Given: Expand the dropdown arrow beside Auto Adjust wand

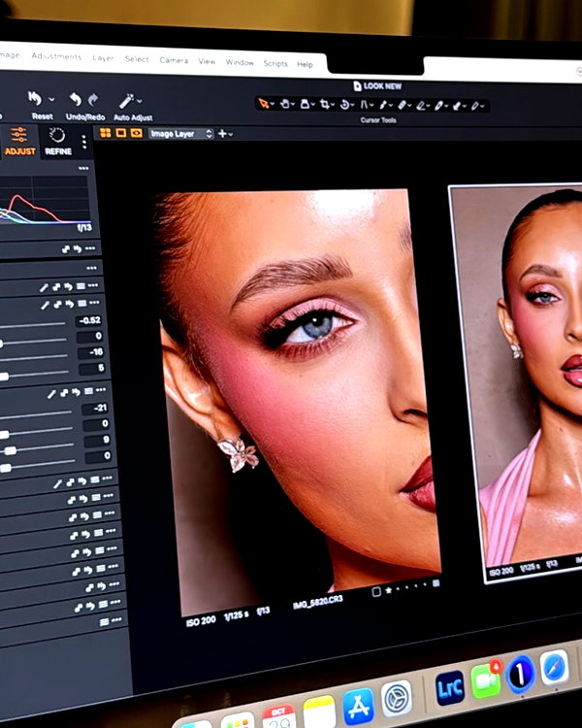Looking at the screenshot, I should click(x=140, y=101).
